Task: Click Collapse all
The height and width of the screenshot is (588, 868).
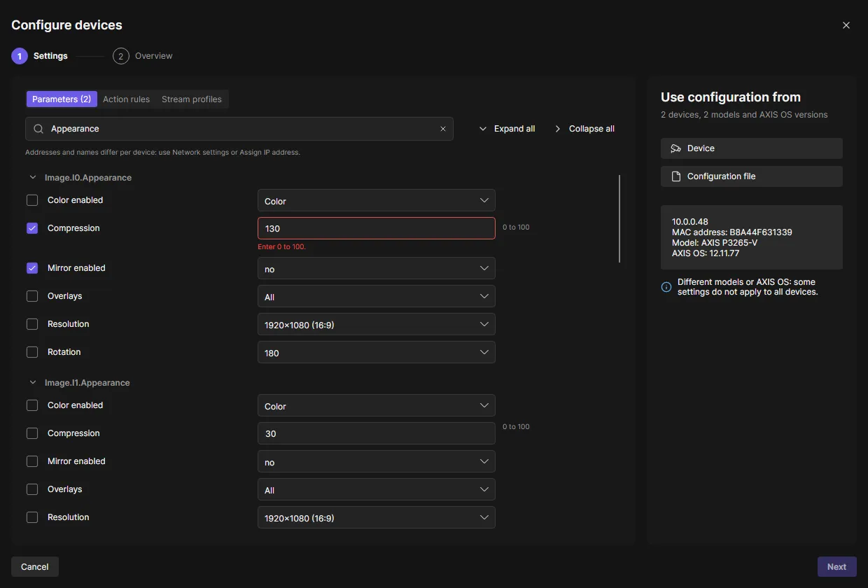Action: tap(584, 129)
